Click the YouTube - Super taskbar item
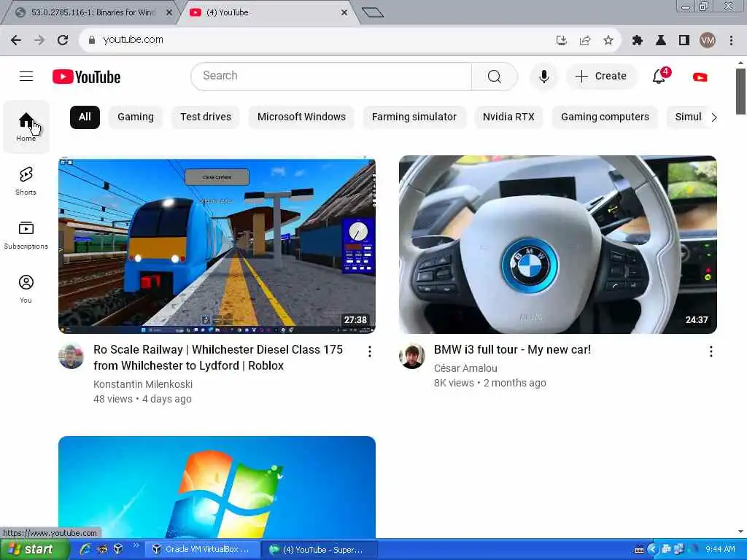The image size is (747, 560). click(320, 550)
